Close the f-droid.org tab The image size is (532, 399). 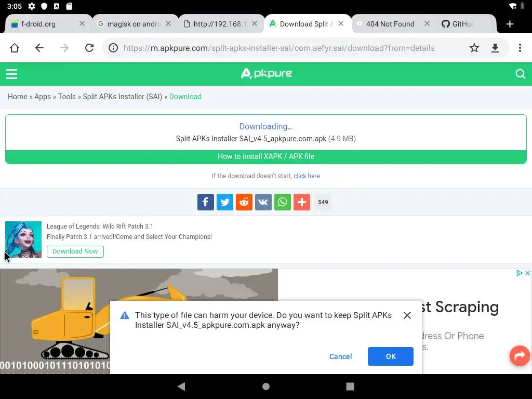[82, 23]
